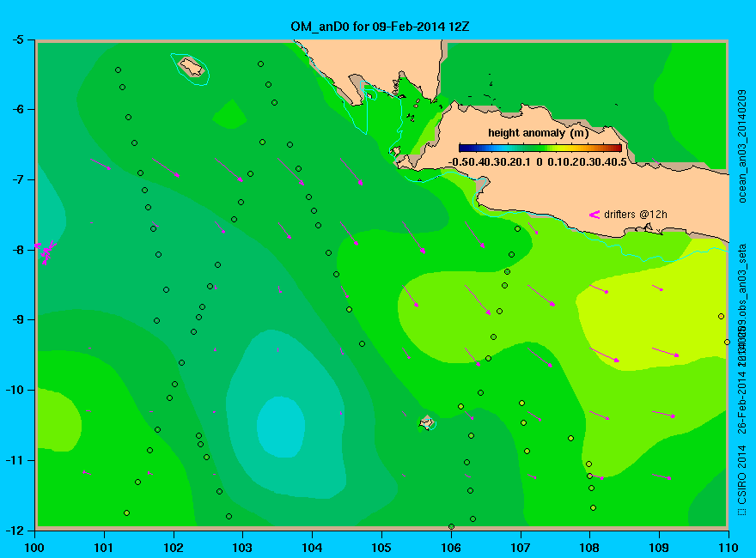
Task: Click the x-axis label '108'
Action: 589,548
